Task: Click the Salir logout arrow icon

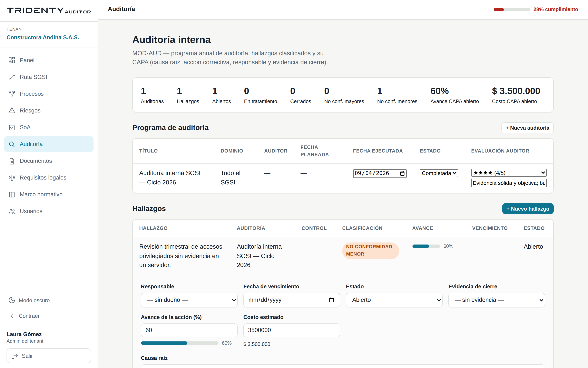Action: 14,356
